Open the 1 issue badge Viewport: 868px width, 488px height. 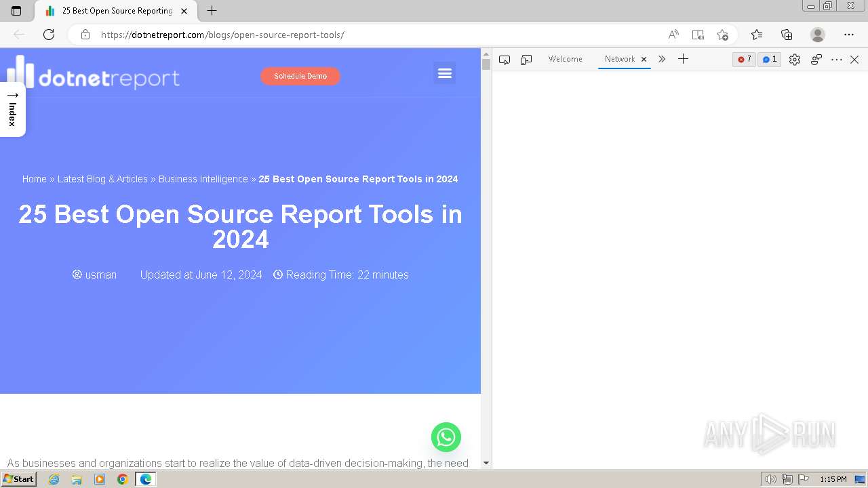coord(770,60)
